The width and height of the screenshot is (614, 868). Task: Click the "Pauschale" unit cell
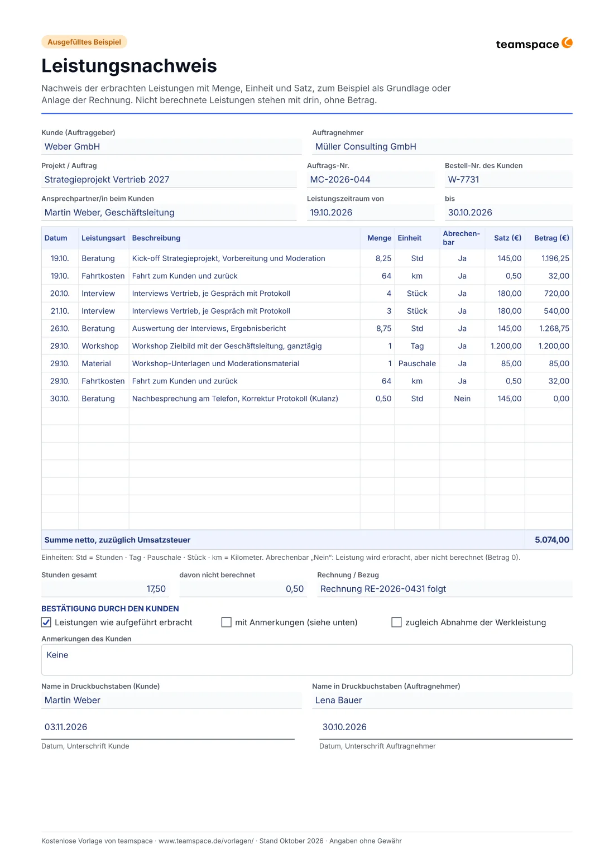pos(417,364)
